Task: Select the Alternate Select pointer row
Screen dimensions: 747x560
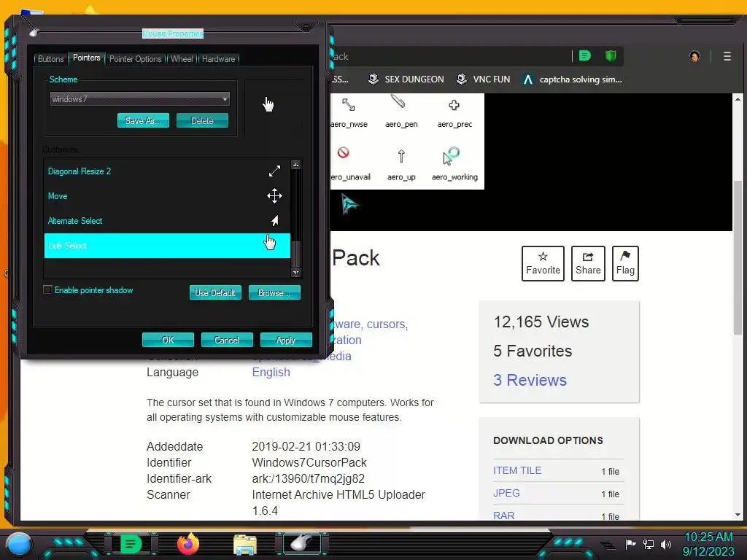Action: 167,221
